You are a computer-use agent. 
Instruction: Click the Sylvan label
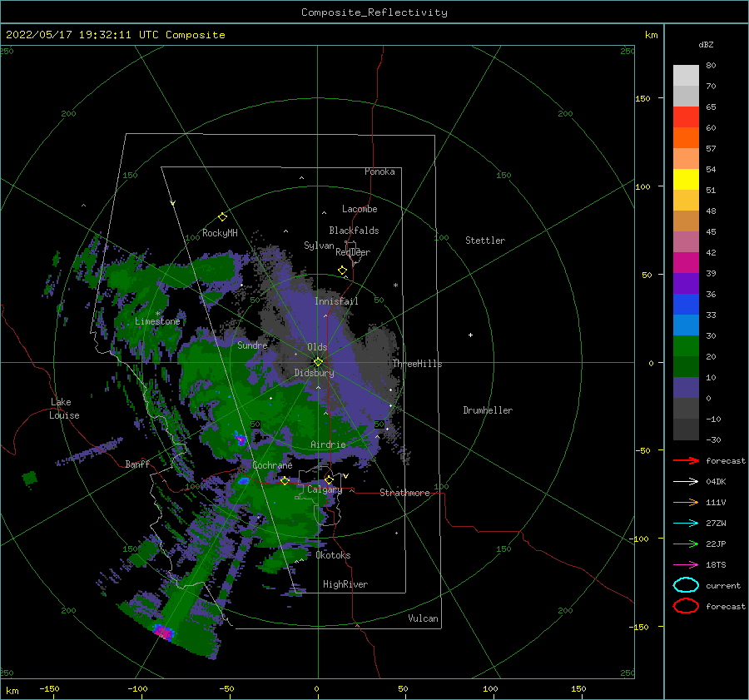point(319,246)
